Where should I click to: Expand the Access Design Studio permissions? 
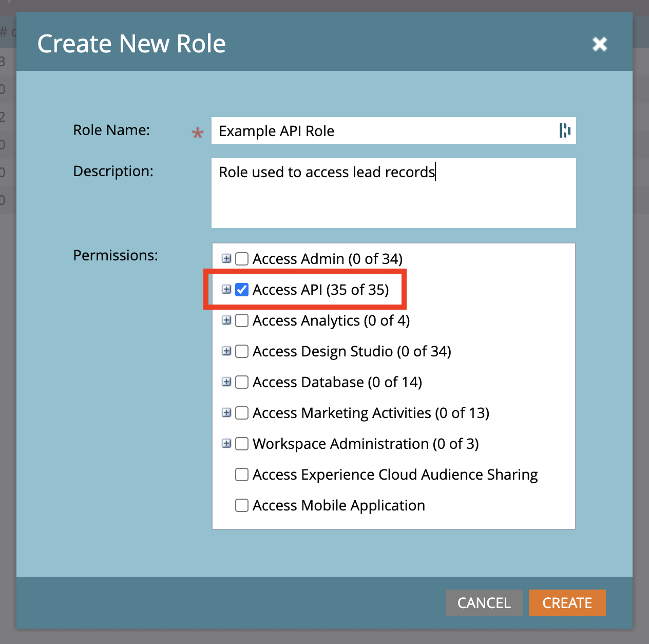(x=226, y=351)
